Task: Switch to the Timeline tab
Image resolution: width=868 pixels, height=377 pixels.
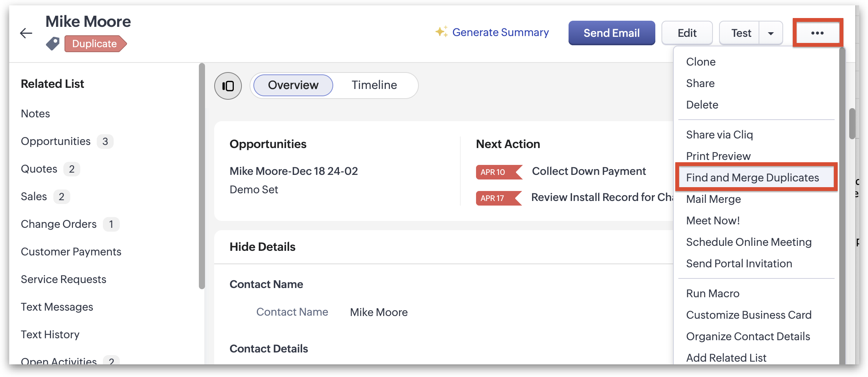Action: (x=374, y=85)
